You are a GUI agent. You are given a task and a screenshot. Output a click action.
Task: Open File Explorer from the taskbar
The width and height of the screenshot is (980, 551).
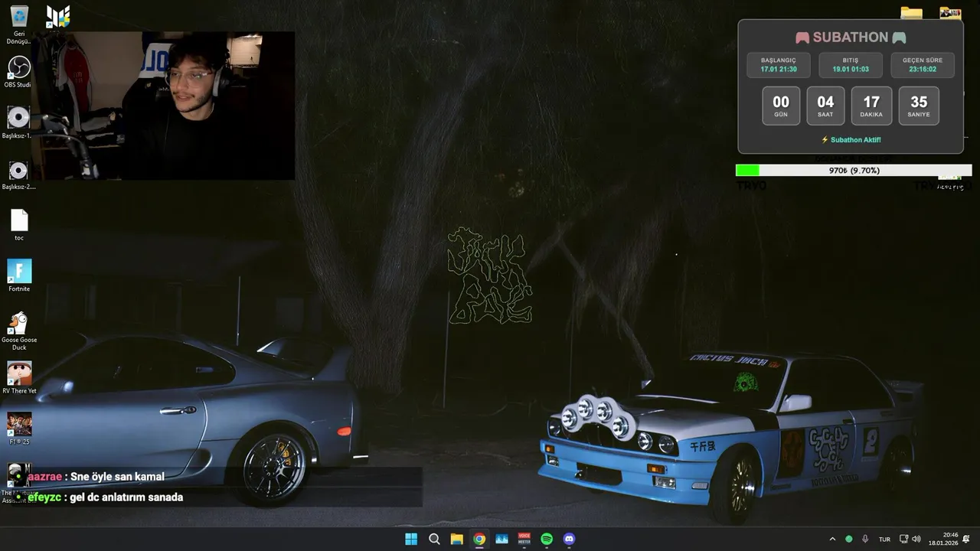(456, 539)
